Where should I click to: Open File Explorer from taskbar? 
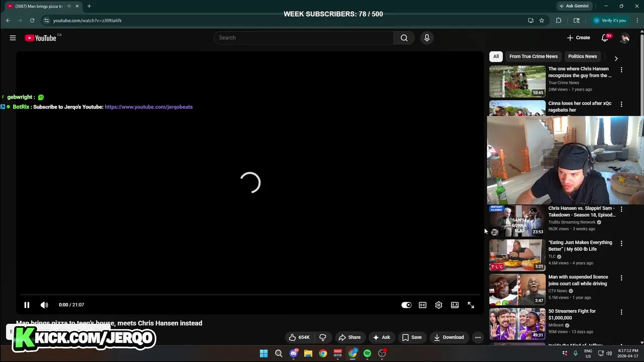308,353
